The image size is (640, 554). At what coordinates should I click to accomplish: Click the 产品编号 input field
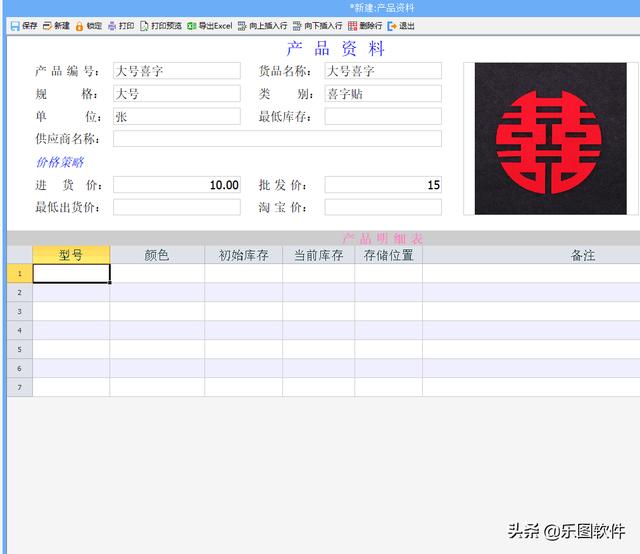(176, 71)
